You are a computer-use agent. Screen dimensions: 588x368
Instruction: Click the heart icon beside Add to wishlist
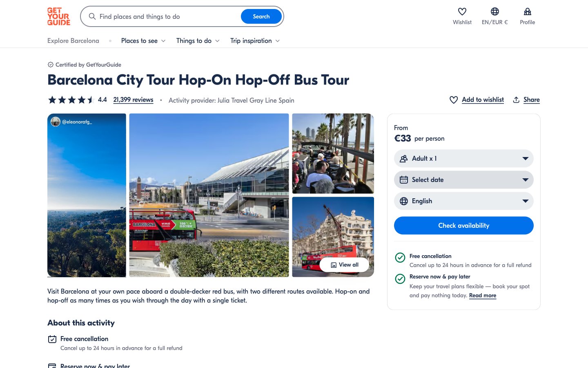click(x=453, y=100)
